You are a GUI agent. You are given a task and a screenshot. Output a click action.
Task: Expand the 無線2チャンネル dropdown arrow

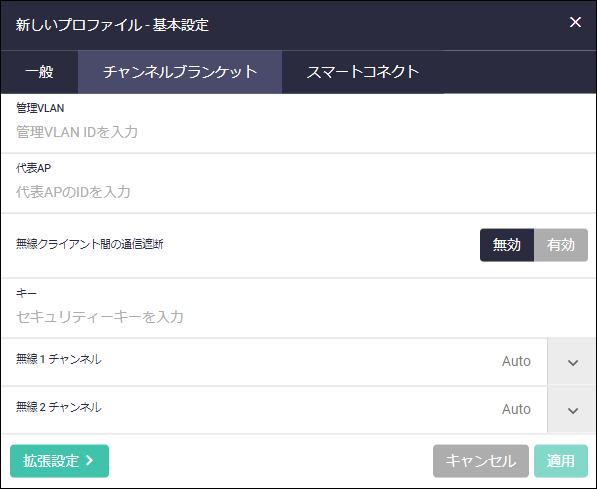click(x=572, y=410)
